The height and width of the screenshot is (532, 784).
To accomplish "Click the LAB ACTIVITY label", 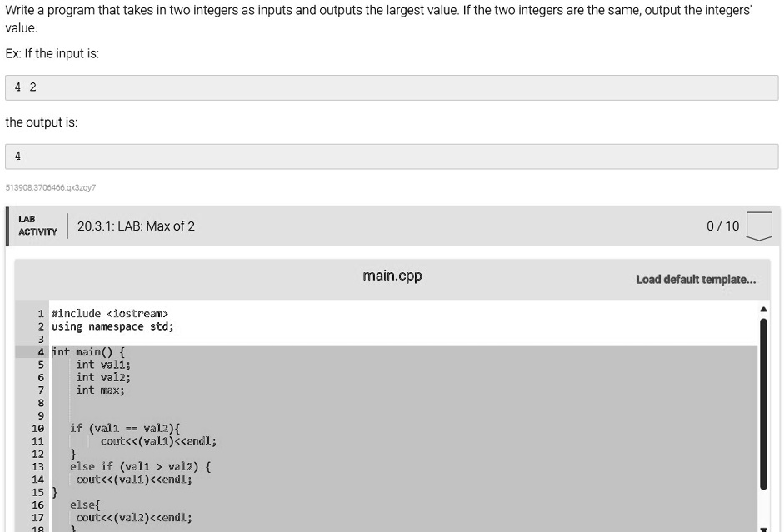I will pyautogui.click(x=37, y=226).
